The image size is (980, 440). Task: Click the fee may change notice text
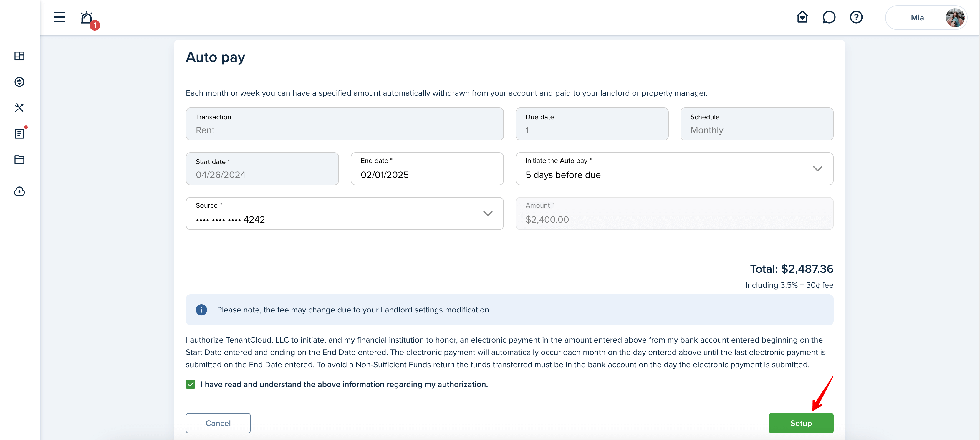(x=354, y=310)
